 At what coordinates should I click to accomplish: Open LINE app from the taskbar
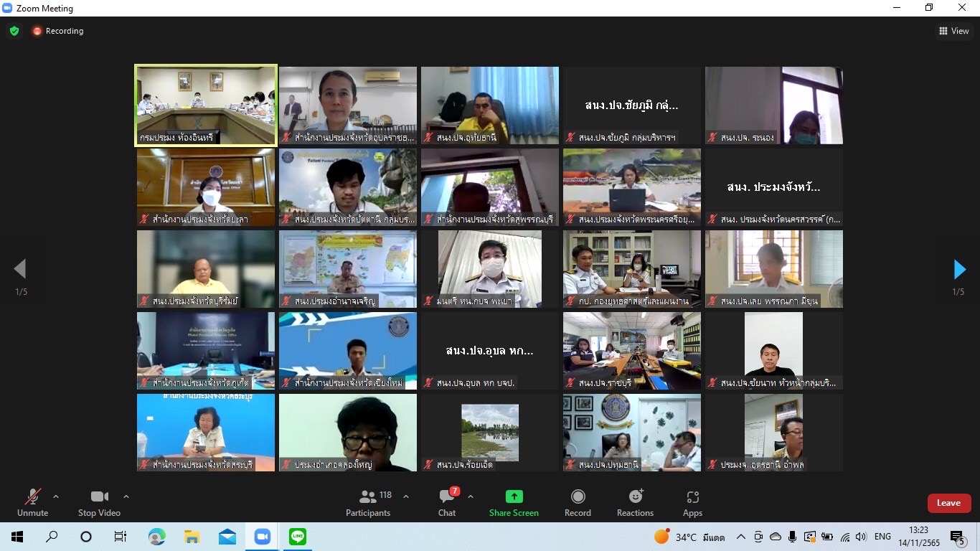(x=297, y=537)
